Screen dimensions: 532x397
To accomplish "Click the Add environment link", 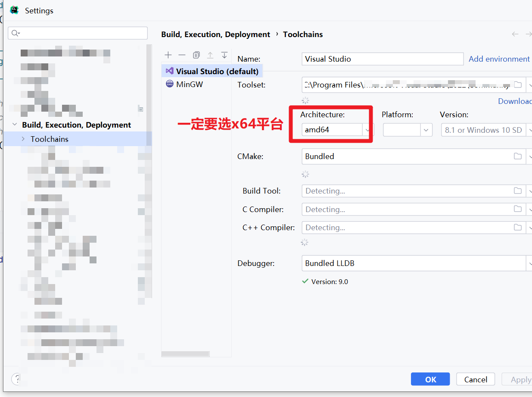I will 499,59.
